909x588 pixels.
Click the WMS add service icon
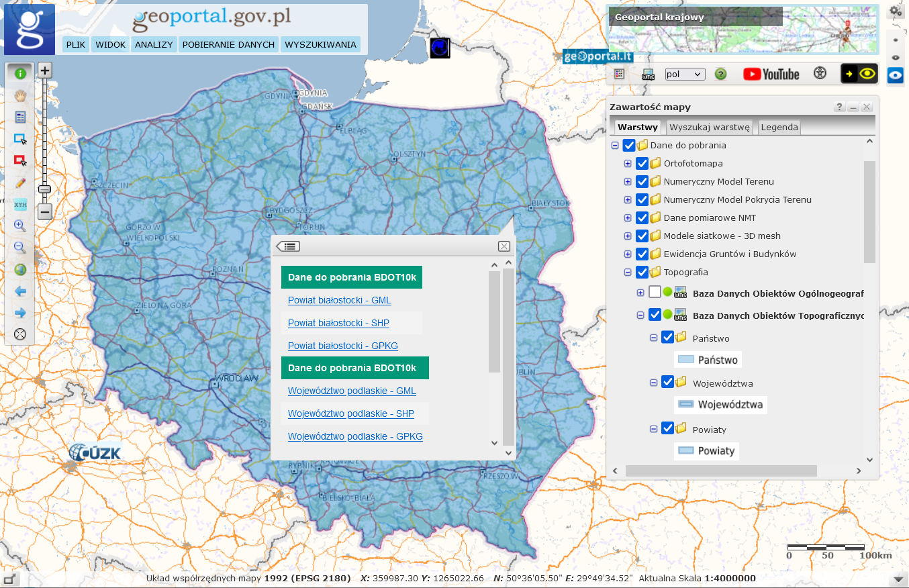pyautogui.click(x=648, y=74)
